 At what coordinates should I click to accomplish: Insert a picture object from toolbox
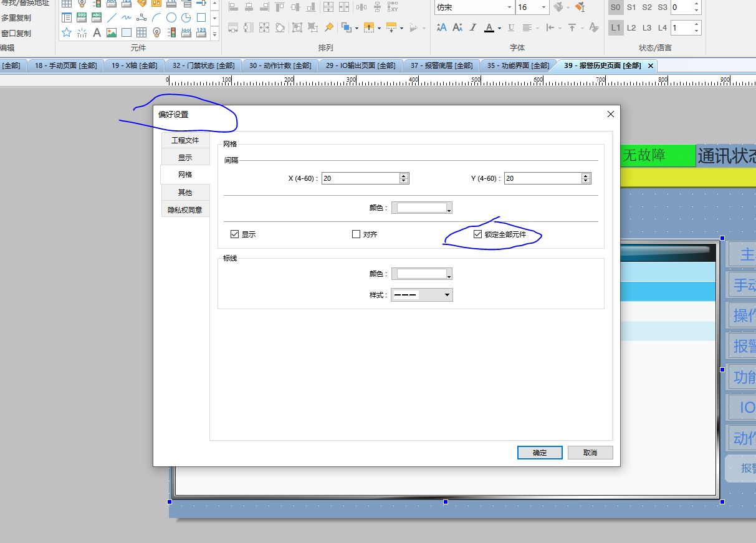coord(112,32)
